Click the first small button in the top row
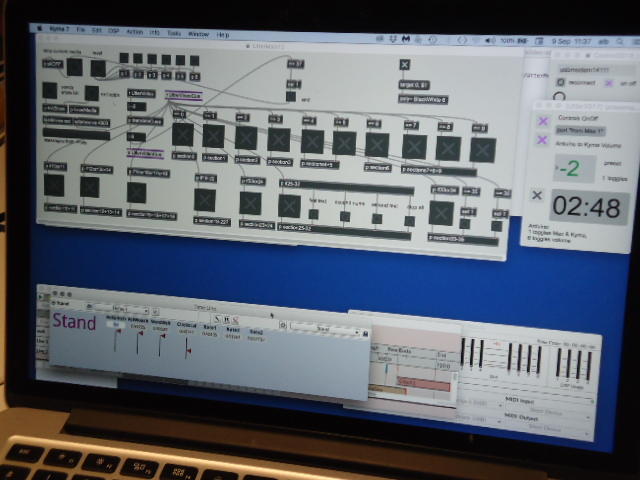The height and width of the screenshot is (480, 640). [124, 58]
